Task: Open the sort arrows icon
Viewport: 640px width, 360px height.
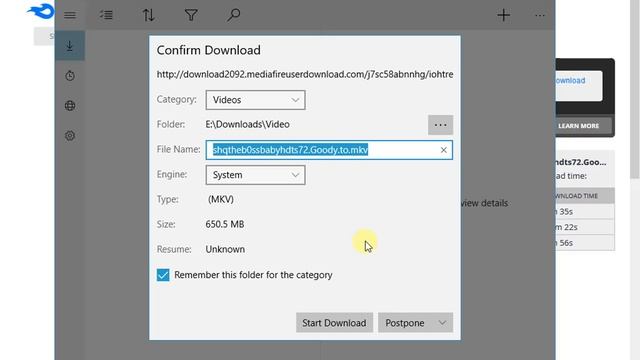Action: click(x=149, y=15)
